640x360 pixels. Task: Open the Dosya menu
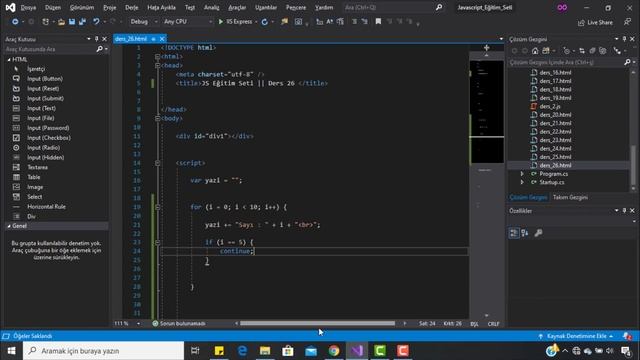pyautogui.click(x=28, y=7)
